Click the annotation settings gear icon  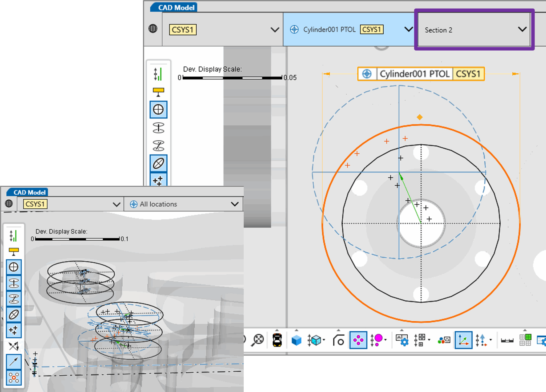402,340
